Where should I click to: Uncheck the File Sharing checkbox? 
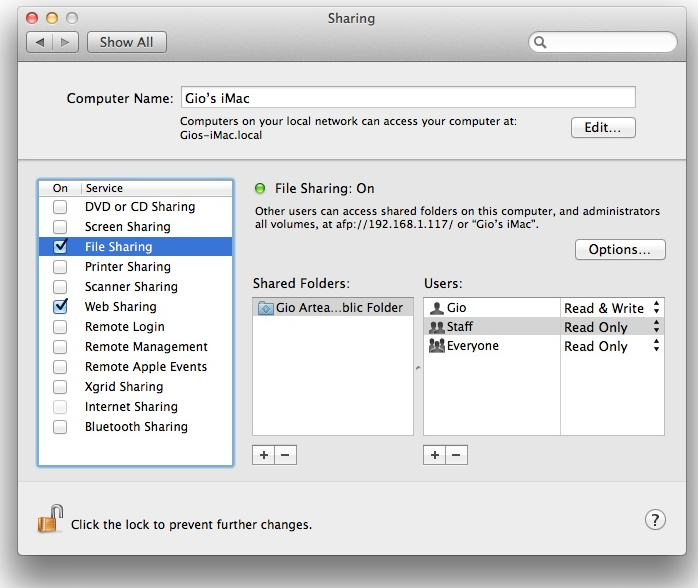(60, 246)
